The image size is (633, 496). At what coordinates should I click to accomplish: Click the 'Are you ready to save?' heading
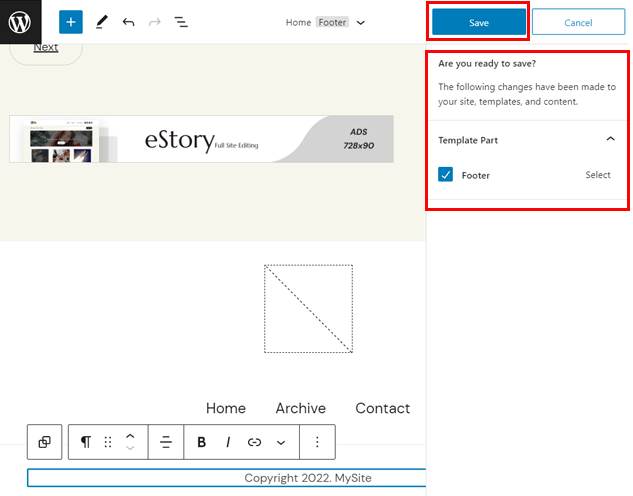487,63
